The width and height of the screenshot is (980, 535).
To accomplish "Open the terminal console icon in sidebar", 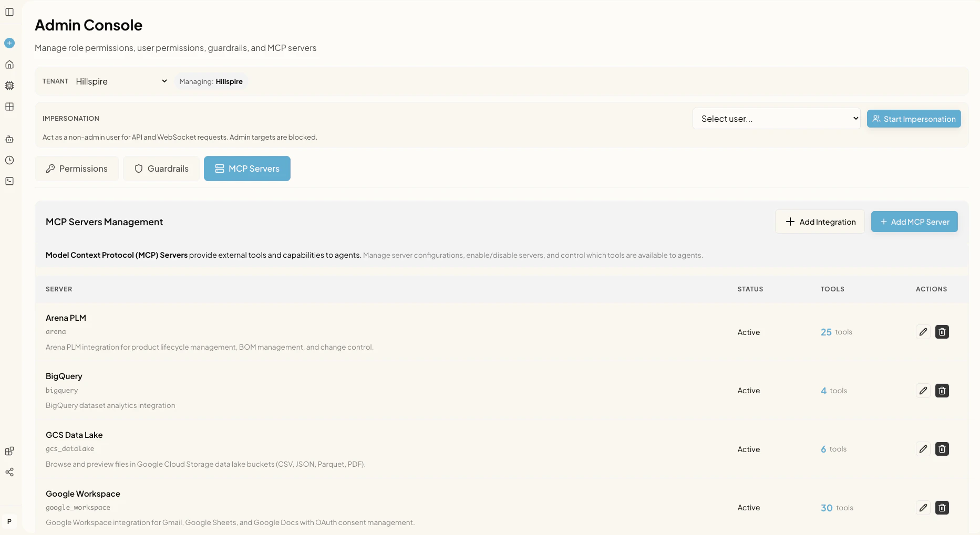I will click(x=9, y=181).
